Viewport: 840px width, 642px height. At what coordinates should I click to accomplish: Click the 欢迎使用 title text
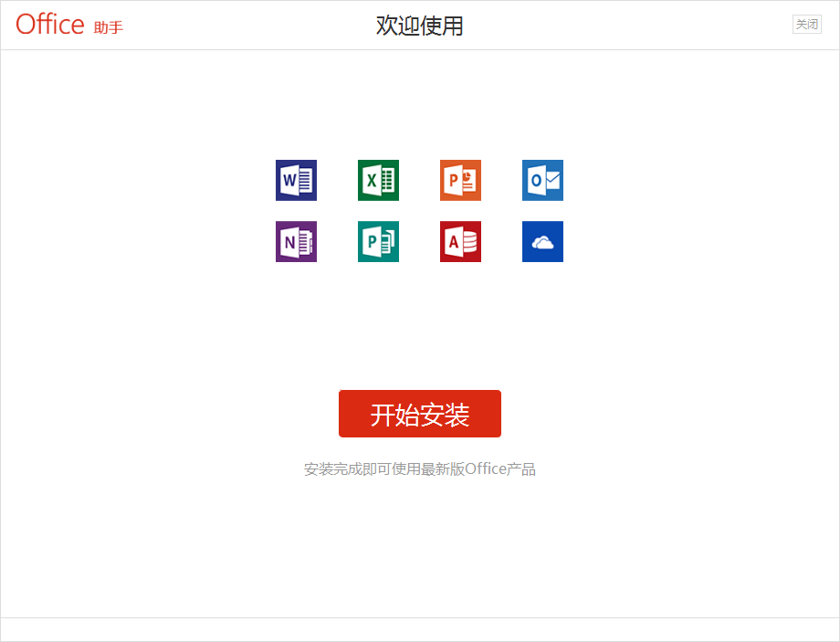click(419, 26)
